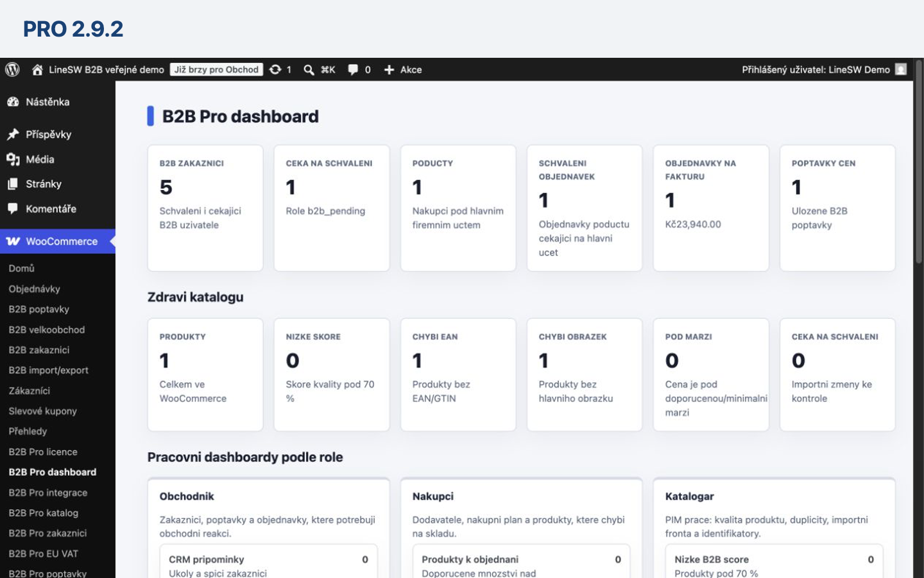Click the LineSW B2B veřejné demo site name
This screenshot has height=578, width=924.
[107, 69]
